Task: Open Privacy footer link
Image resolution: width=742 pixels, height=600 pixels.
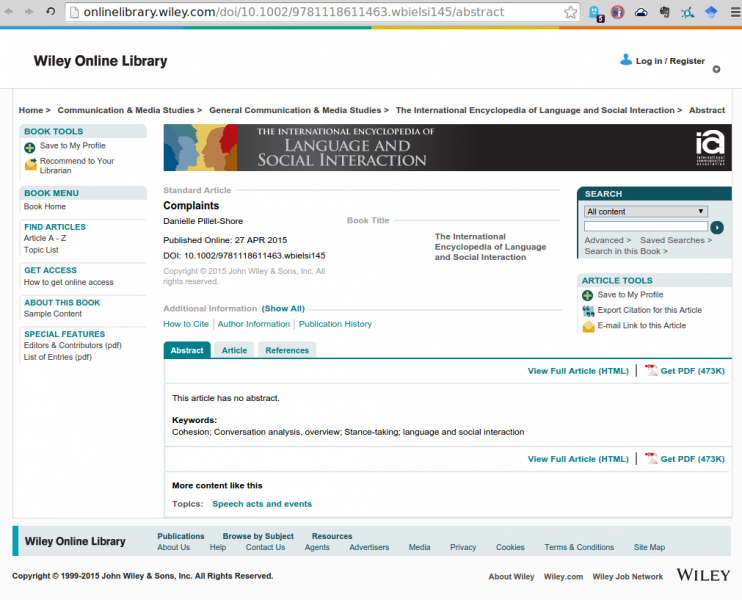Action: coord(463,547)
